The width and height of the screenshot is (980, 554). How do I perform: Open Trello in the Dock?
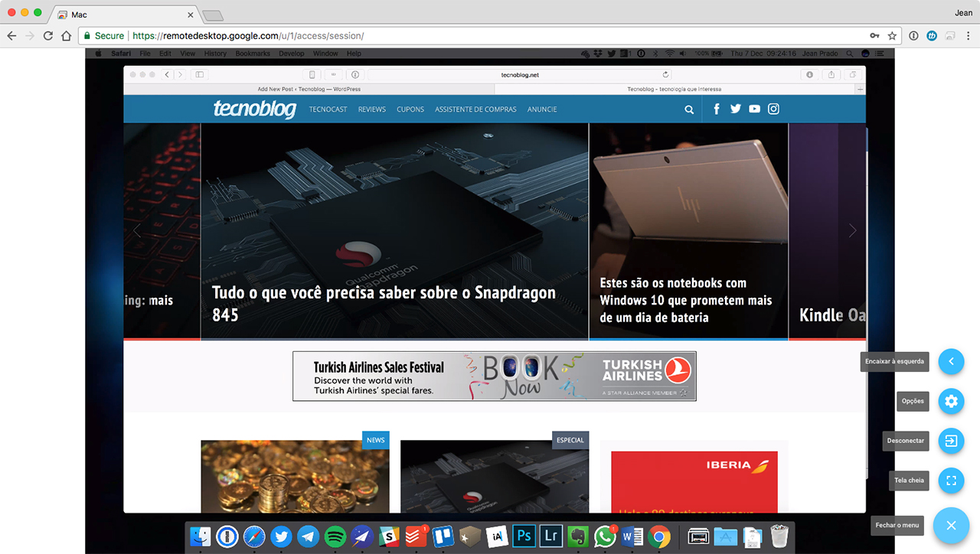click(x=443, y=537)
